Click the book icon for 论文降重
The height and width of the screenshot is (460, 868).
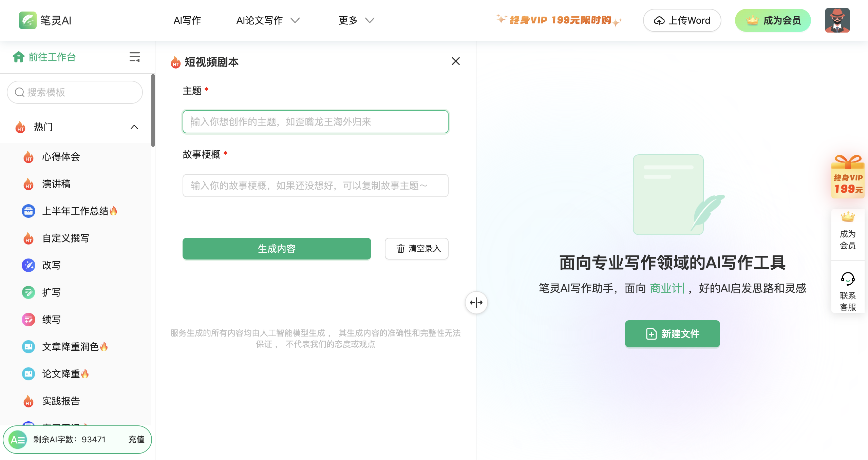29,374
